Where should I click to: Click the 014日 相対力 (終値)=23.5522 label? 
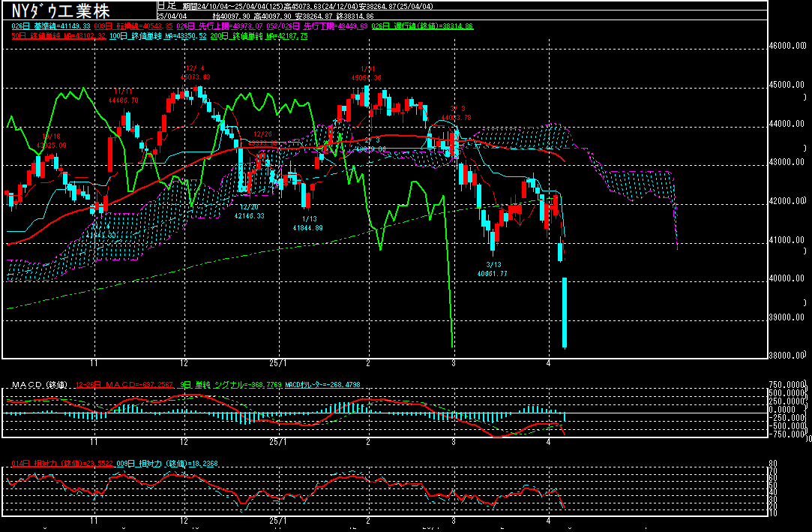coord(62,464)
